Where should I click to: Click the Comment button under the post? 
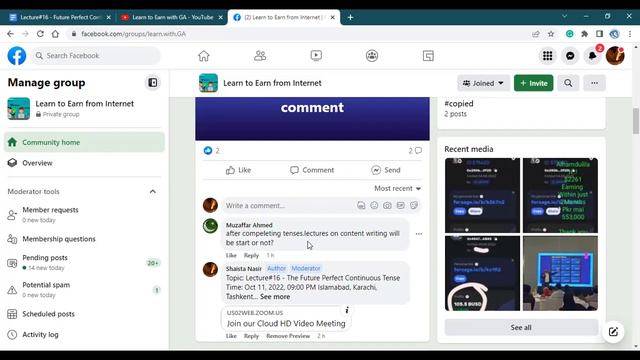[x=312, y=170]
